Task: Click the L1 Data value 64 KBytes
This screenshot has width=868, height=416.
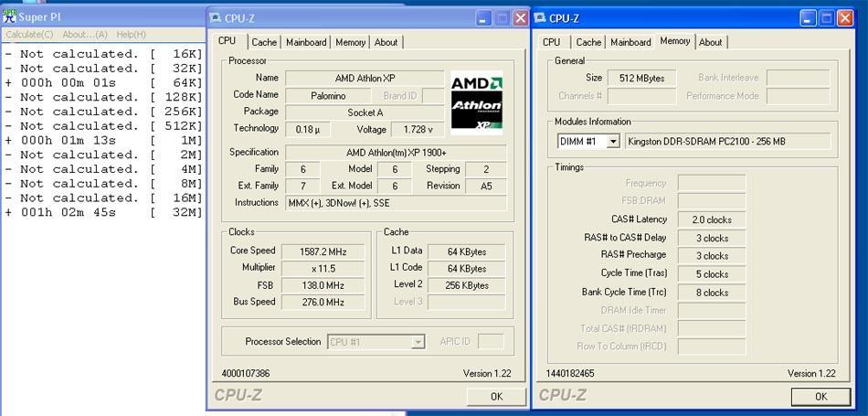Action: pos(467,252)
